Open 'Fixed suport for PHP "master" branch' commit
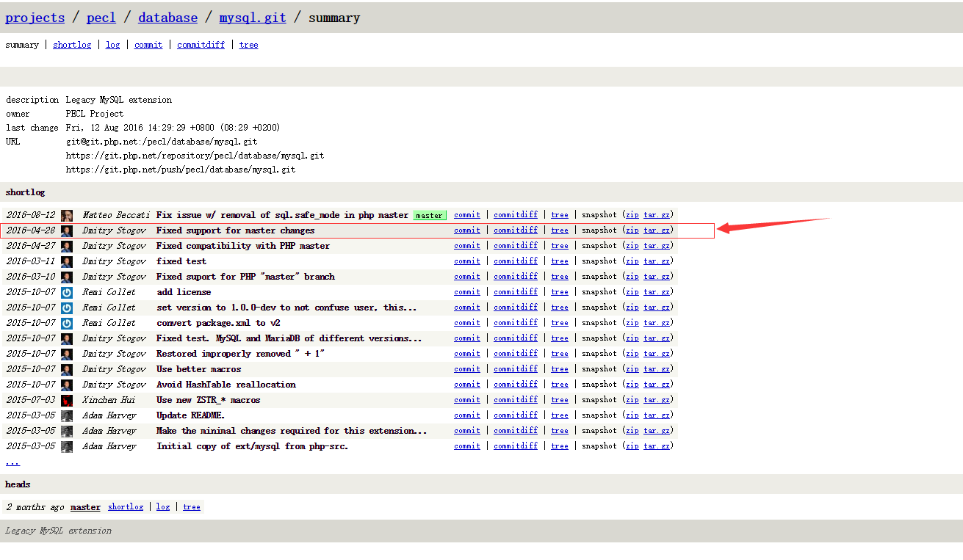The height and width of the screenshot is (560, 963). (x=245, y=277)
